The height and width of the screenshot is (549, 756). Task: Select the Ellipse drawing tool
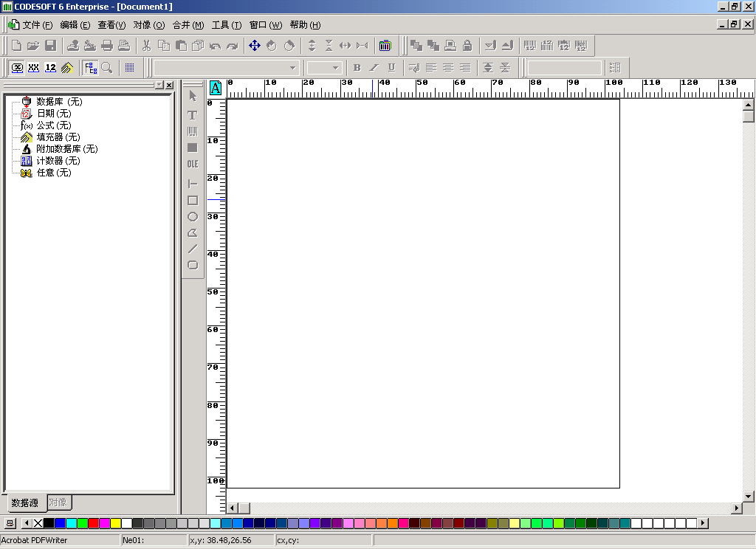click(193, 217)
